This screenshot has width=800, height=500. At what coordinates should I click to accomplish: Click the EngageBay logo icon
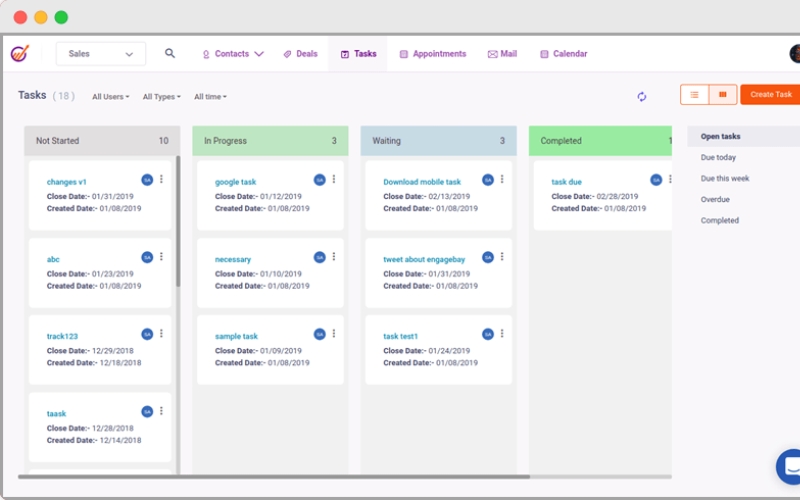coord(20,54)
